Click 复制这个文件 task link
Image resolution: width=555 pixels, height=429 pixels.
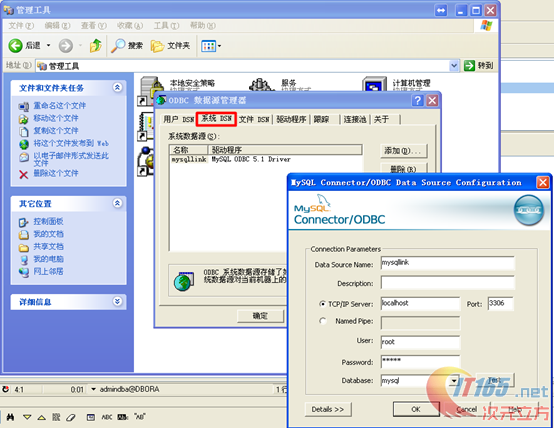[x=56, y=131]
